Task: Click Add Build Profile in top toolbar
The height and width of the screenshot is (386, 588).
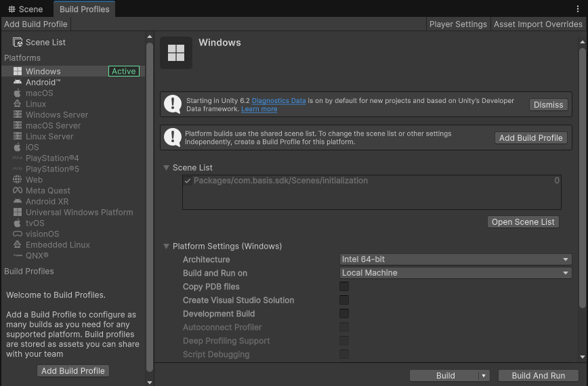Action: click(x=36, y=24)
